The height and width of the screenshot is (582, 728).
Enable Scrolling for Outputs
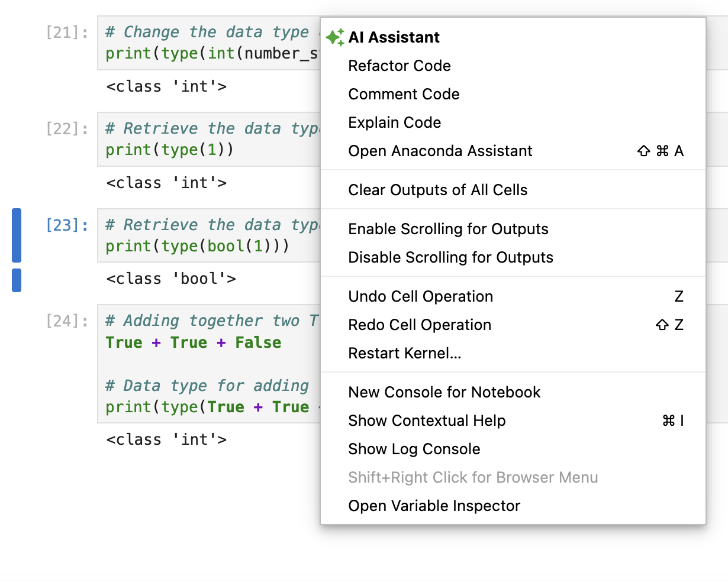click(448, 229)
